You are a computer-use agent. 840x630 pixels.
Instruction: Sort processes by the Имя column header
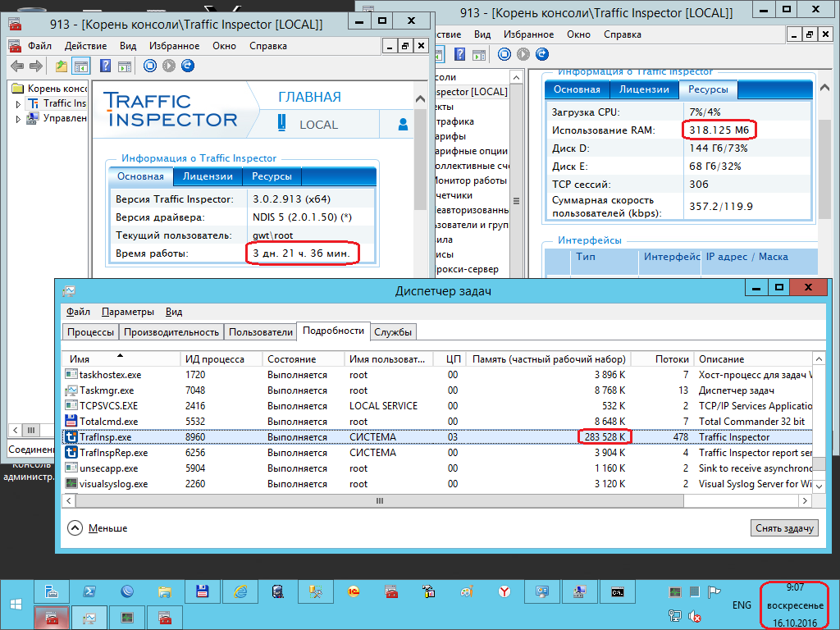click(121, 359)
